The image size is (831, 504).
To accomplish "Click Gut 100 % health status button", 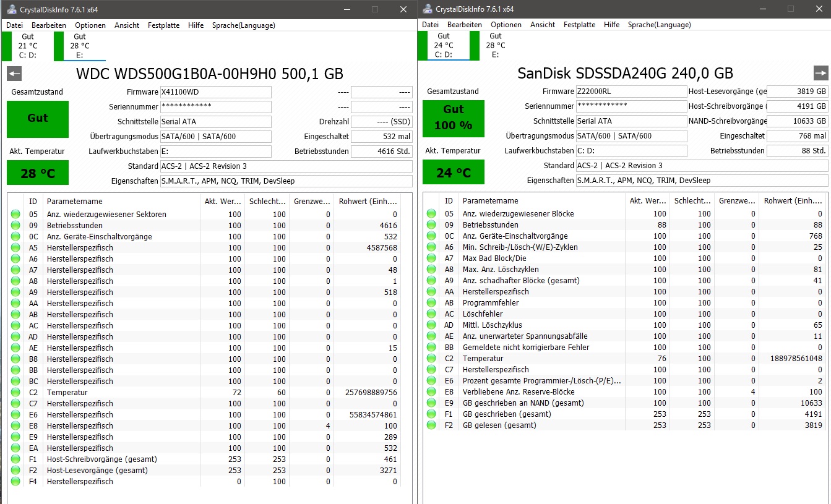I will [453, 117].
